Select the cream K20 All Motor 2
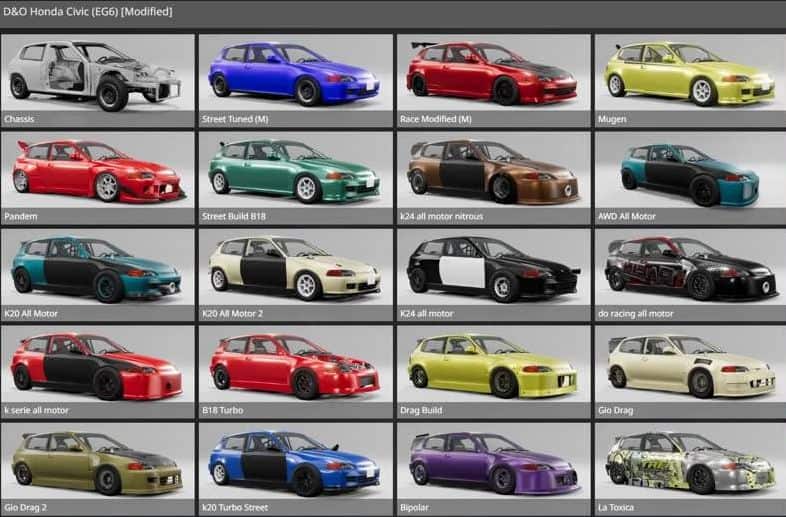The width and height of the screenshot is (786, 517). tap(295, 270)
